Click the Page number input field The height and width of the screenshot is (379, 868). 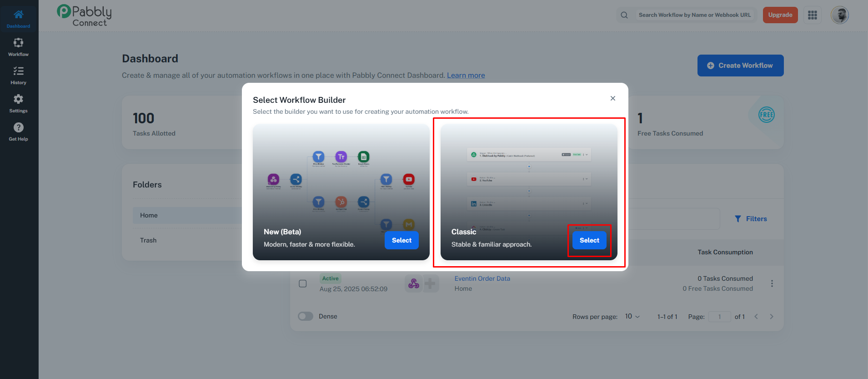[719, 317]
